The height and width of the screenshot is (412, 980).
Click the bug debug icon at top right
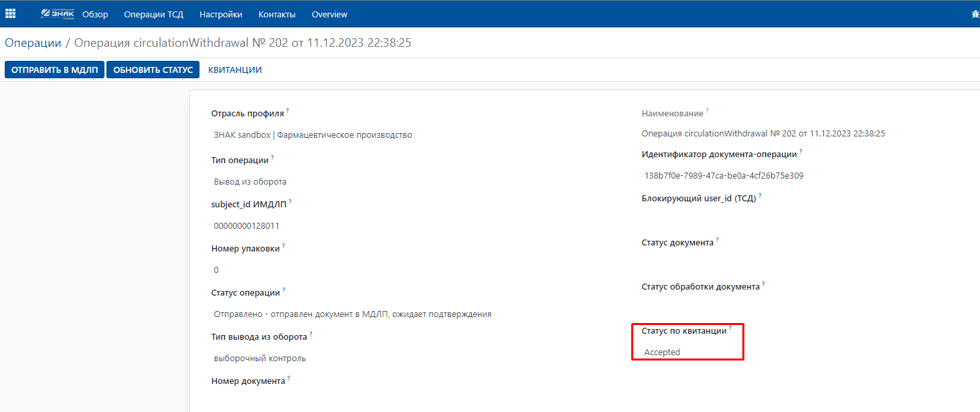pos(975,14)
